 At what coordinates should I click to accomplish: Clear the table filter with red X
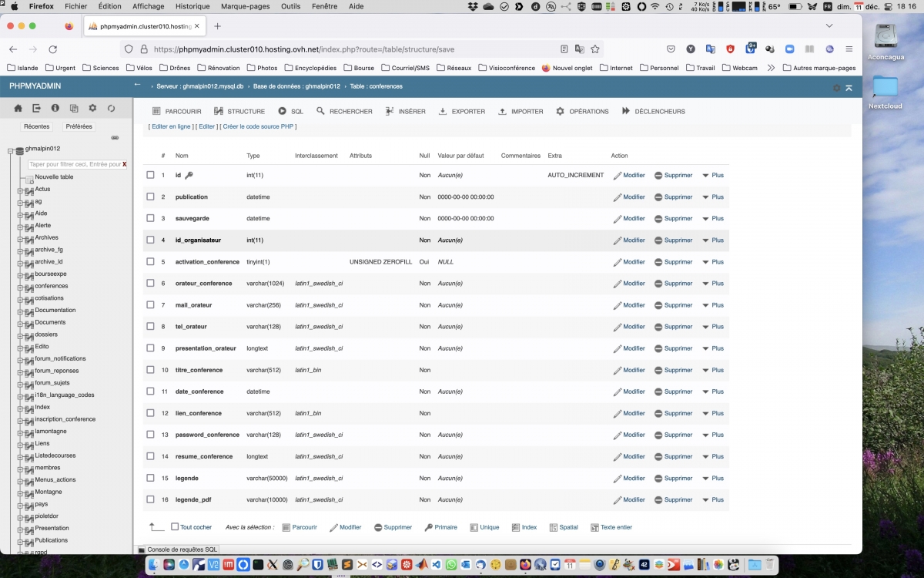point(125,164)
